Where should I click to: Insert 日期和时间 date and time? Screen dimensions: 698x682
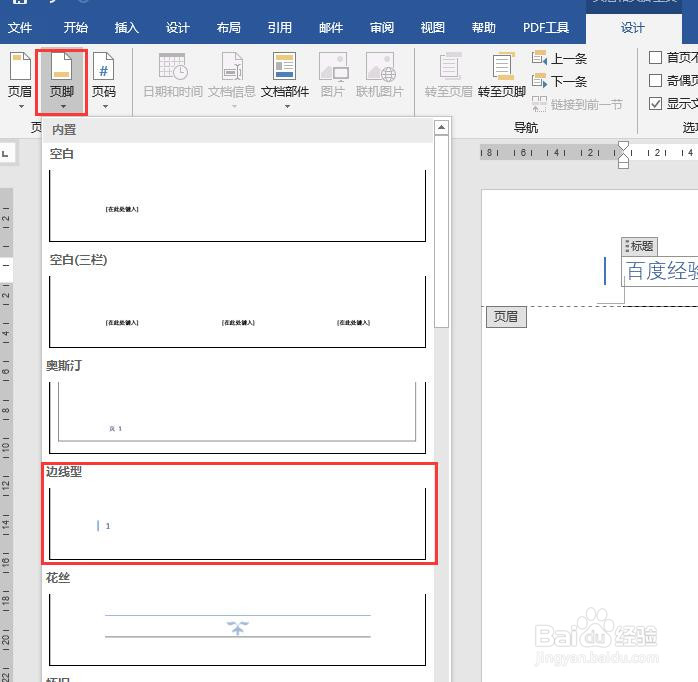coord(173,75)
